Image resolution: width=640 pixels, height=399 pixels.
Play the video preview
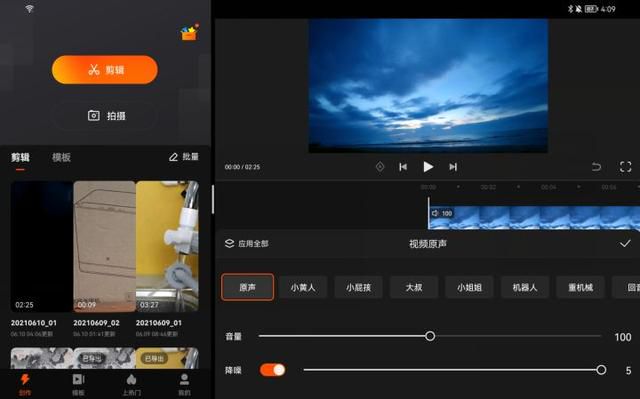[x=428, y=167]
